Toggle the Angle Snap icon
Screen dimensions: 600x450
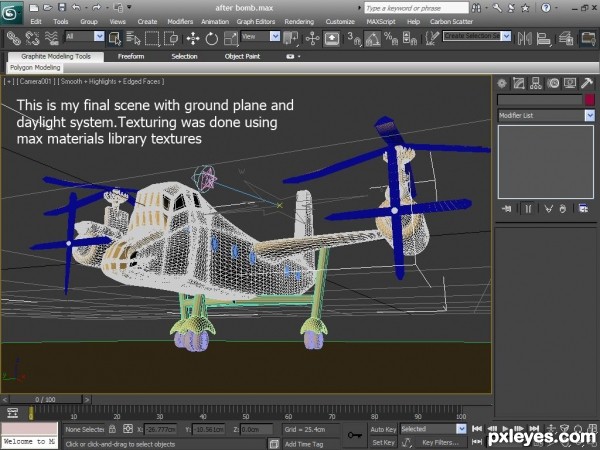coord(372,39)
